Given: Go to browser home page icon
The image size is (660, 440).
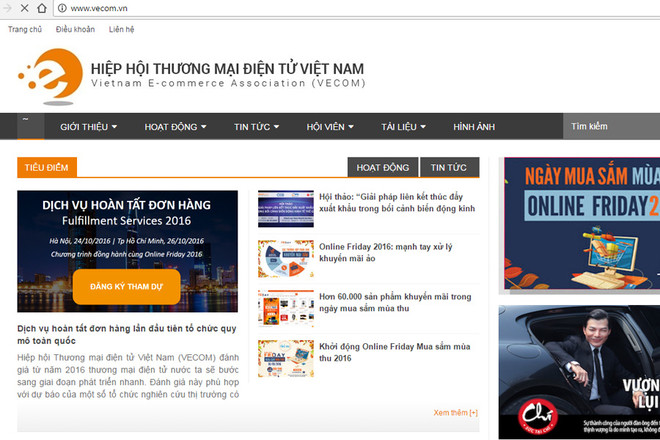Looking at the screenshot, I should (x=42, y=8).
